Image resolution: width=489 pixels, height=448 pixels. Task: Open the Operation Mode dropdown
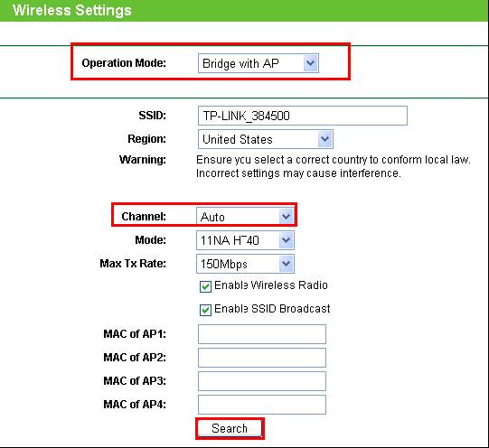click(259, 63)
